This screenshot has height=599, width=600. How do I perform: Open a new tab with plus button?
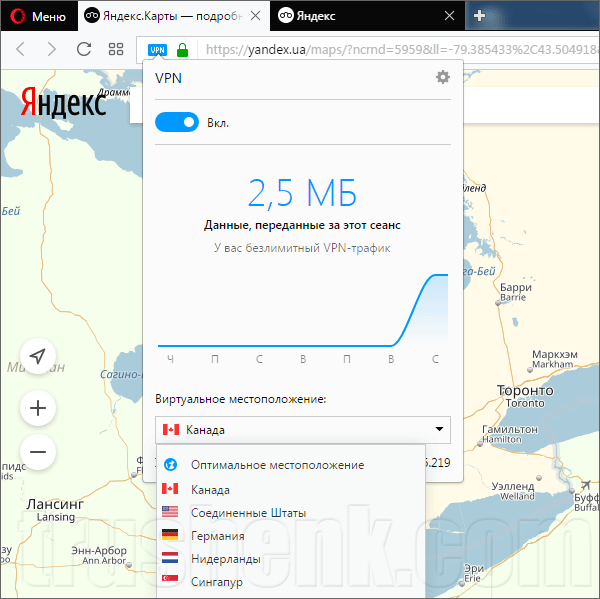[479, 16]
